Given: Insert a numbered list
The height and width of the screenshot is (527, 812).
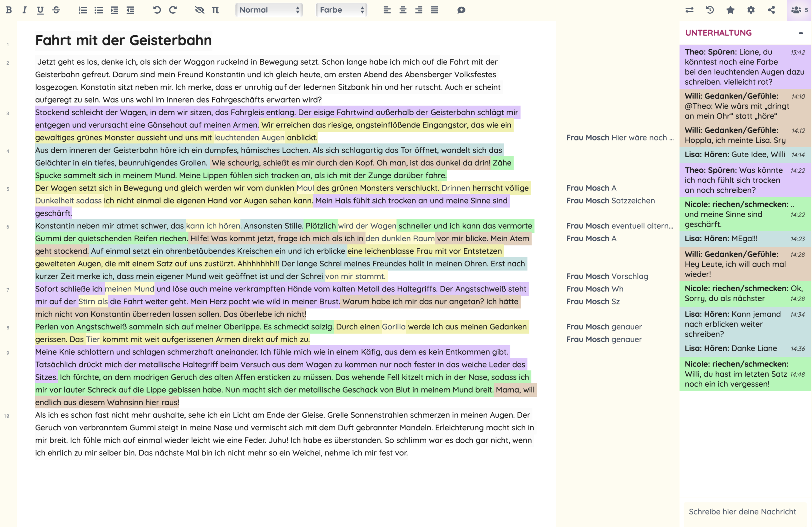Looking at the screenshot, I should (82, 10).
